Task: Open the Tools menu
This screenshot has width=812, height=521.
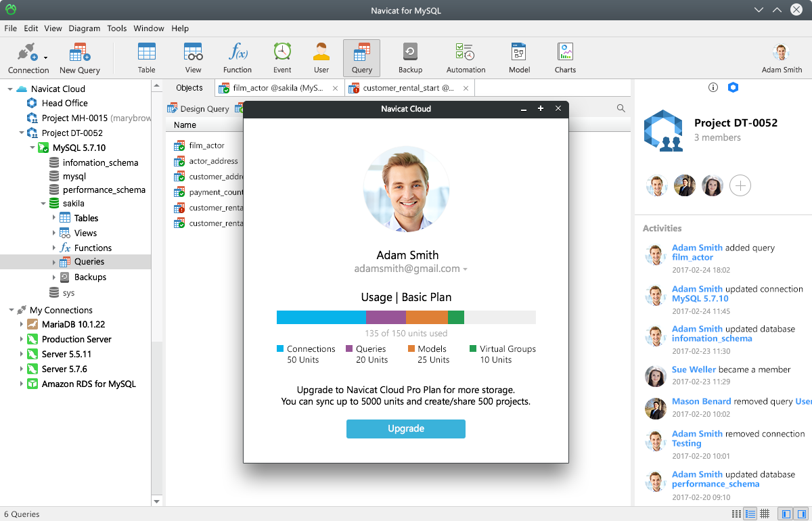Action: [x=117, y=28]
